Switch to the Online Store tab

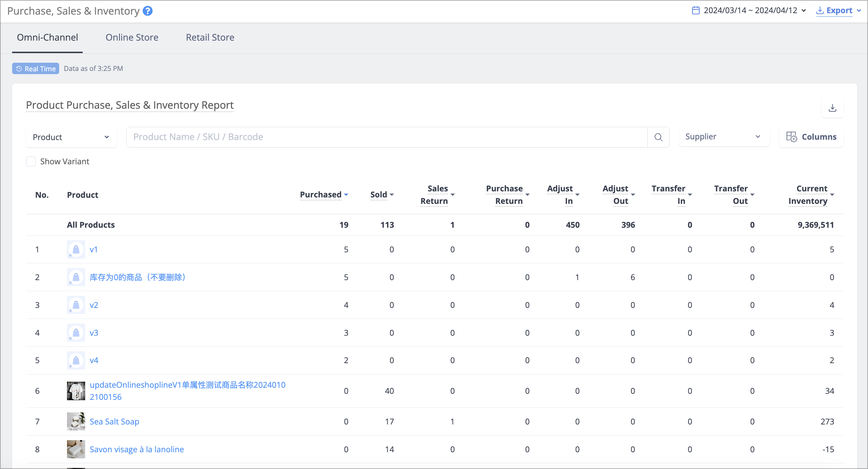pos(132,37)
